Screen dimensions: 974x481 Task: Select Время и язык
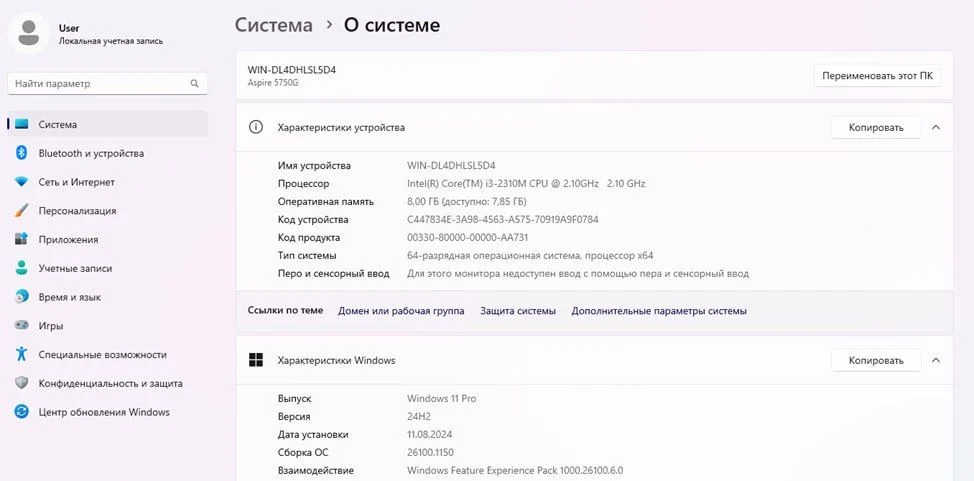107,297
